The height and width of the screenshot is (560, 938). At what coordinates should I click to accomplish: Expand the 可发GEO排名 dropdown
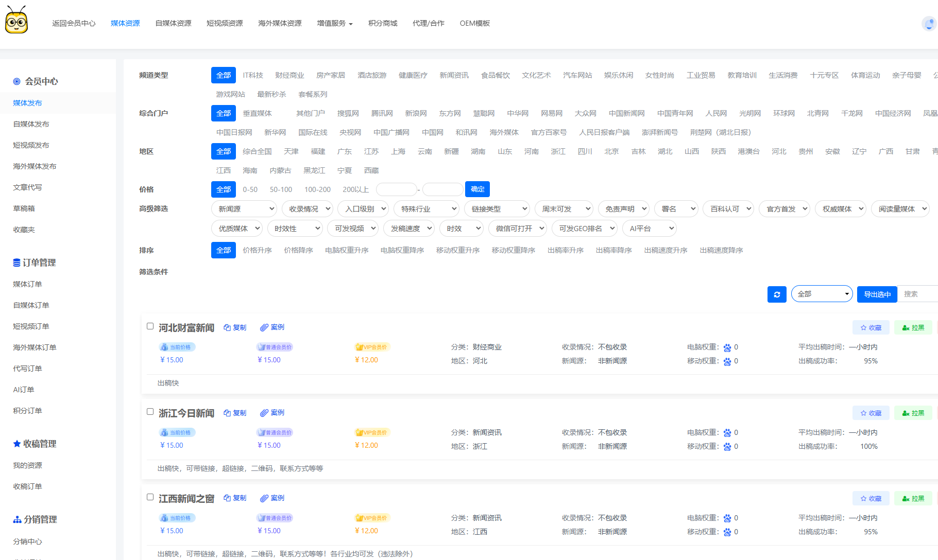(x=585, y=229)
